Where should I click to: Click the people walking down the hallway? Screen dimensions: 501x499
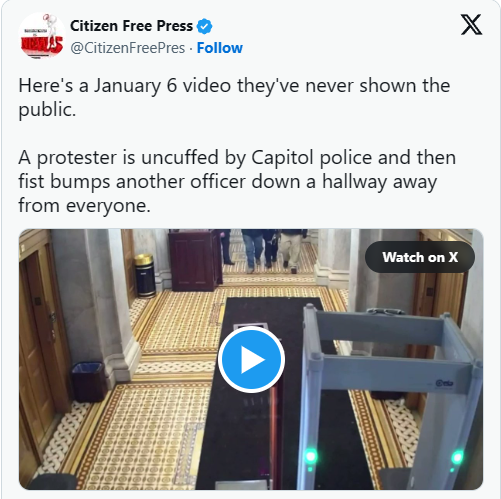point(265,250)
